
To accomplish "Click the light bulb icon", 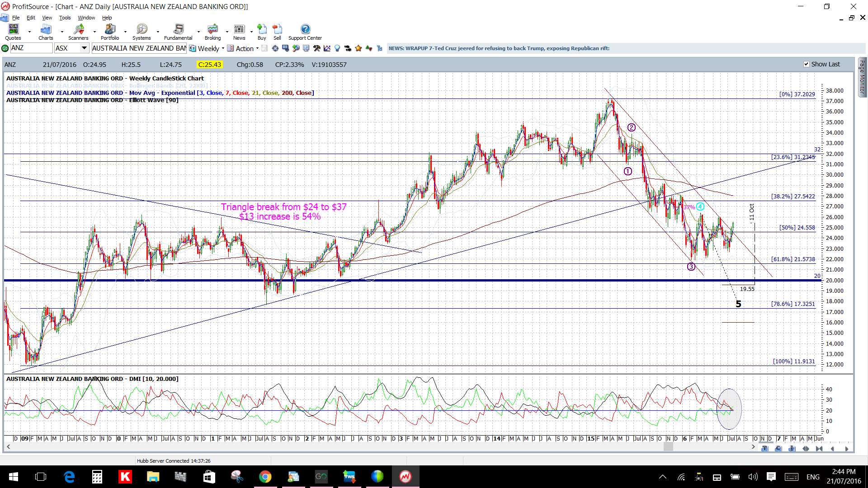I will click(x=337, y=48).
